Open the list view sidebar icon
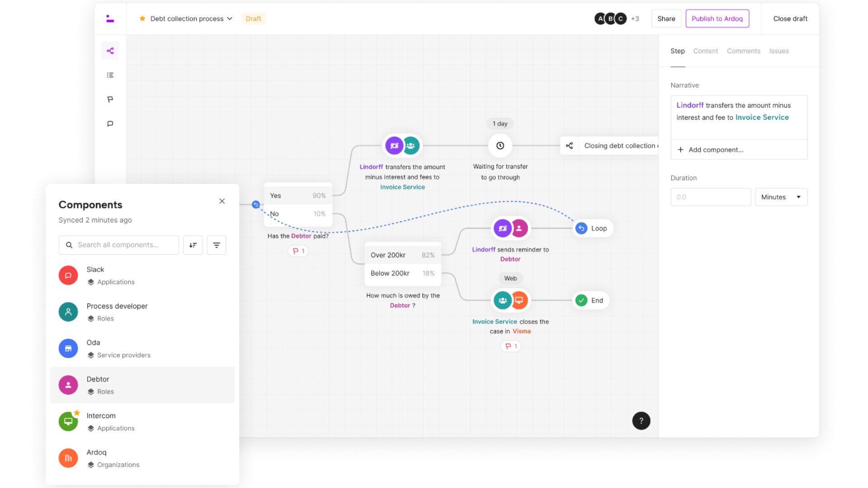868x488 pixels. point(110,75)
